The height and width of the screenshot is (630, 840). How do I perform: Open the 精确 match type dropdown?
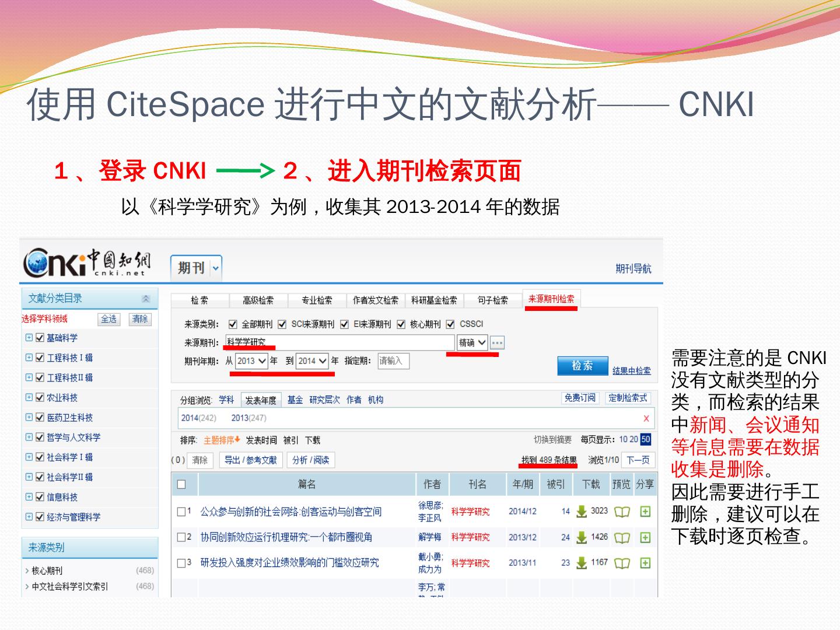click(x=472, y=343)
